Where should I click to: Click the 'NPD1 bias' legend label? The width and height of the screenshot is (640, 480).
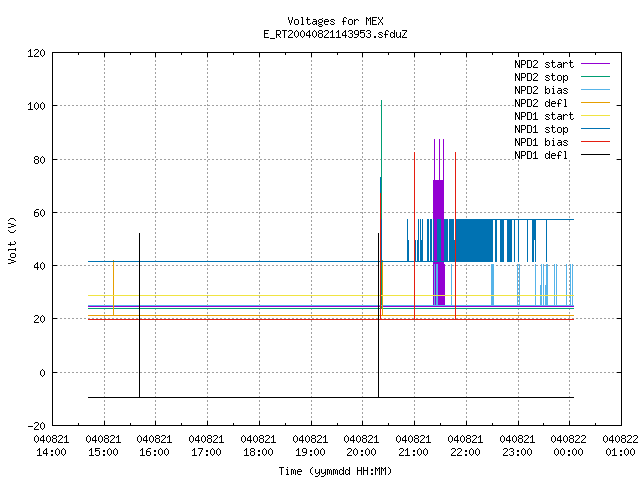[x=541, y=142]
